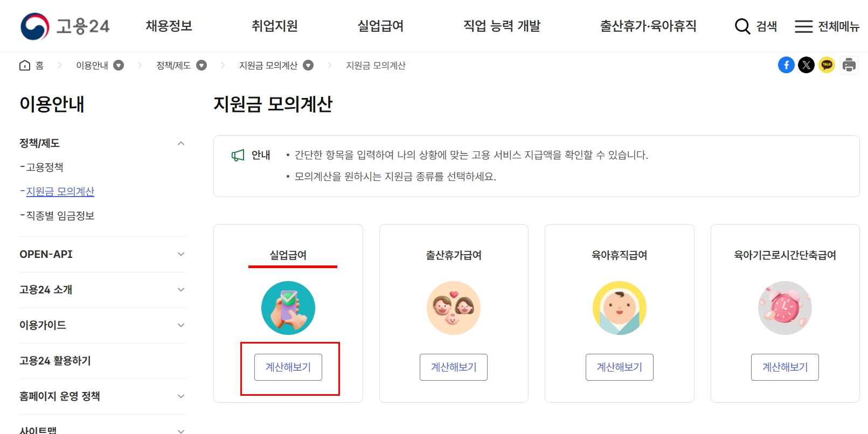Click 계산해보기 under 실업급여
The width and height of the screenshot is (868, 434).
[288, 367]
